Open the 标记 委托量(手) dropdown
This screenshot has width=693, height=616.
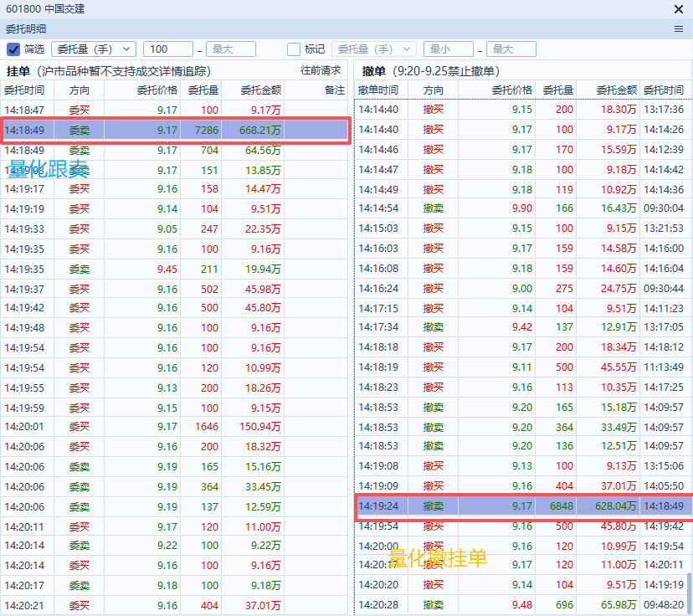click(x=374, y=49)
